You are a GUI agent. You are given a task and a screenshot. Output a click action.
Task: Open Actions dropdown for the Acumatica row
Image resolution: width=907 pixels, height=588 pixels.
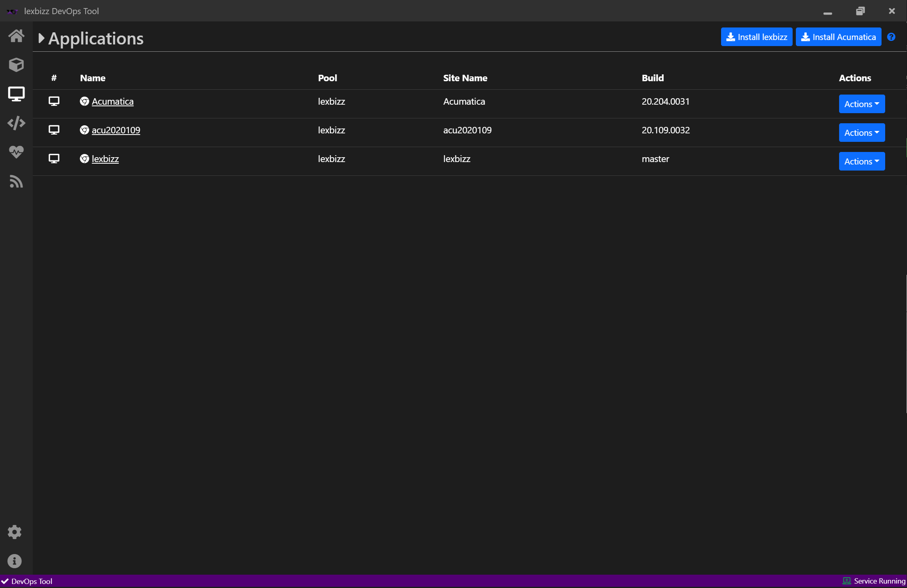862,104
